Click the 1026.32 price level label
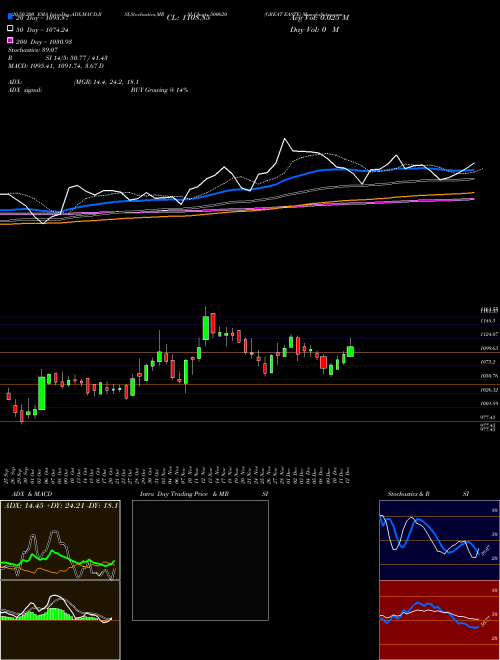500x660 pixels. click(489, 390)
